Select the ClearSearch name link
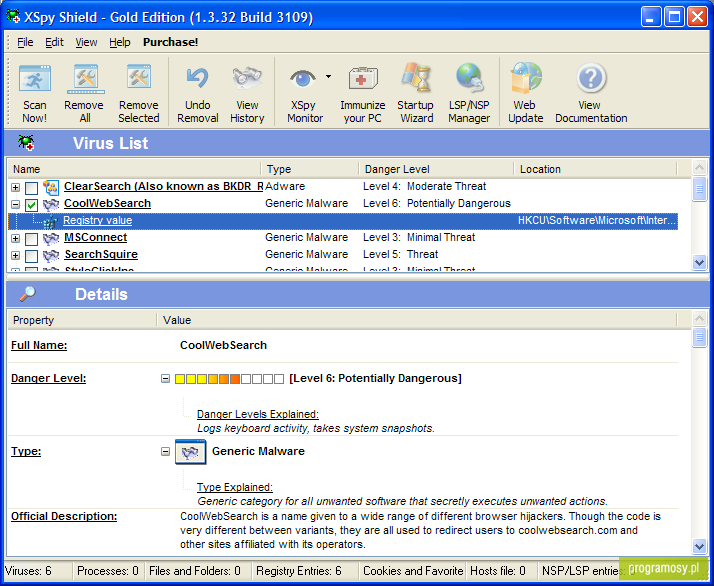The width and height of the screenshot is (714, 586). 163,187
